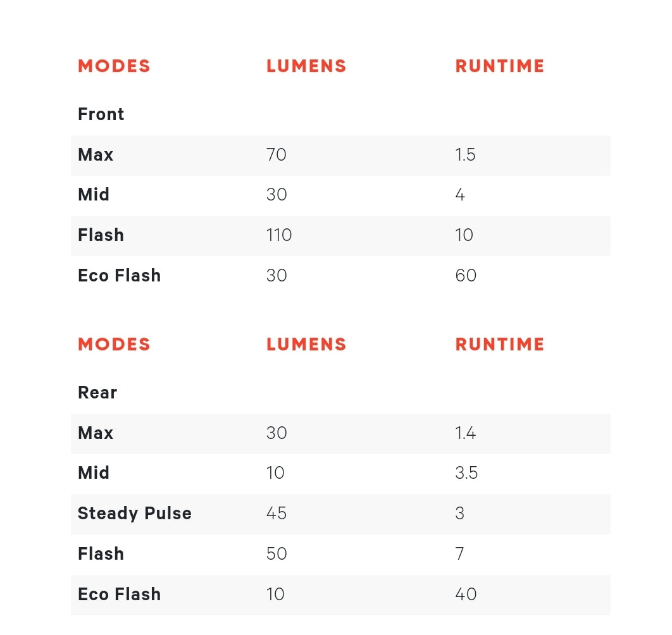Click the runtime value of 7

pos(459,554)
